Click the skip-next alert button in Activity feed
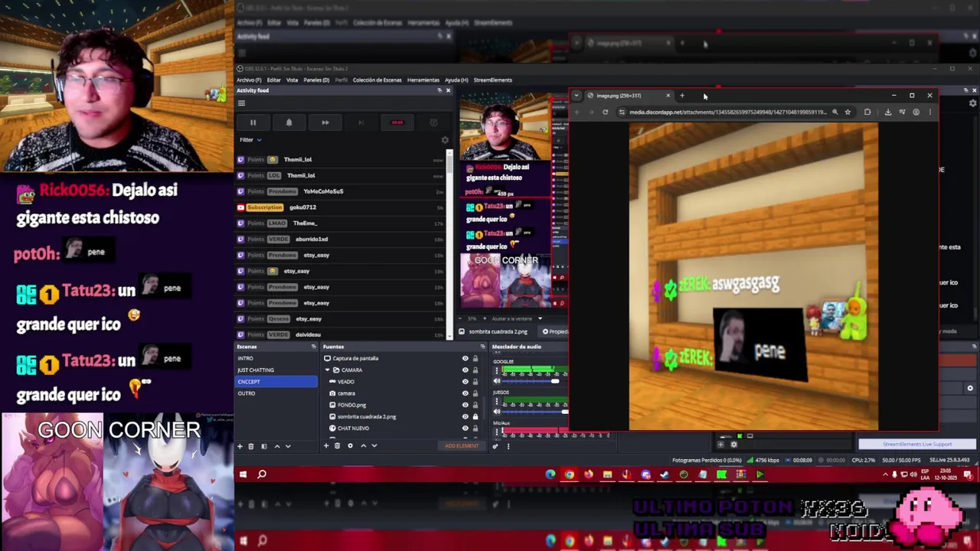The image size is (980, 551). click(x=361, y=122)
